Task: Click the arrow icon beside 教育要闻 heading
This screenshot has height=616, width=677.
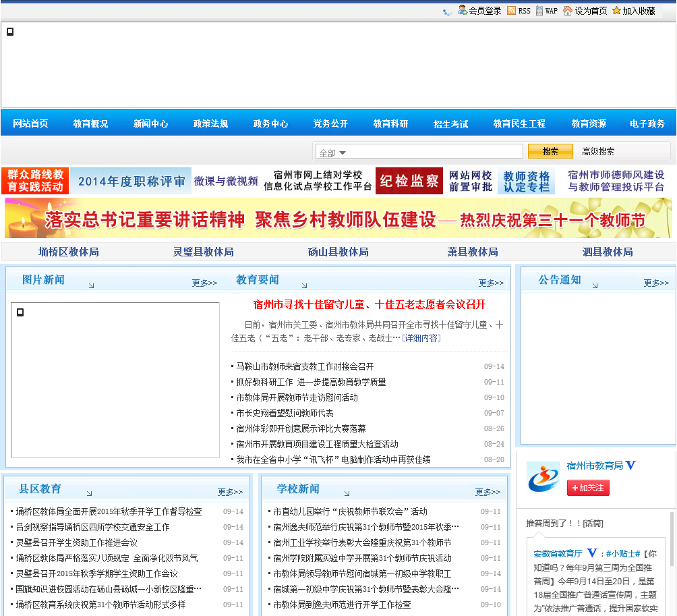Action: (x=304, y=285)
